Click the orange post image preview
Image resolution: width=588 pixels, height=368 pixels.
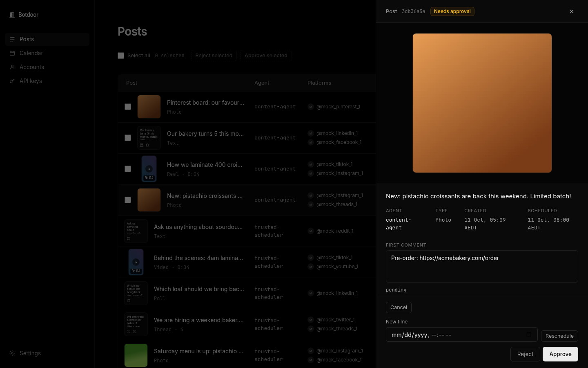(x=482, y=103)
